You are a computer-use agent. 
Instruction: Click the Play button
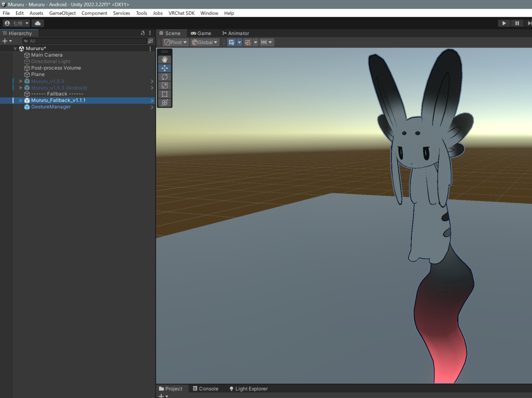tap(504, 23)
